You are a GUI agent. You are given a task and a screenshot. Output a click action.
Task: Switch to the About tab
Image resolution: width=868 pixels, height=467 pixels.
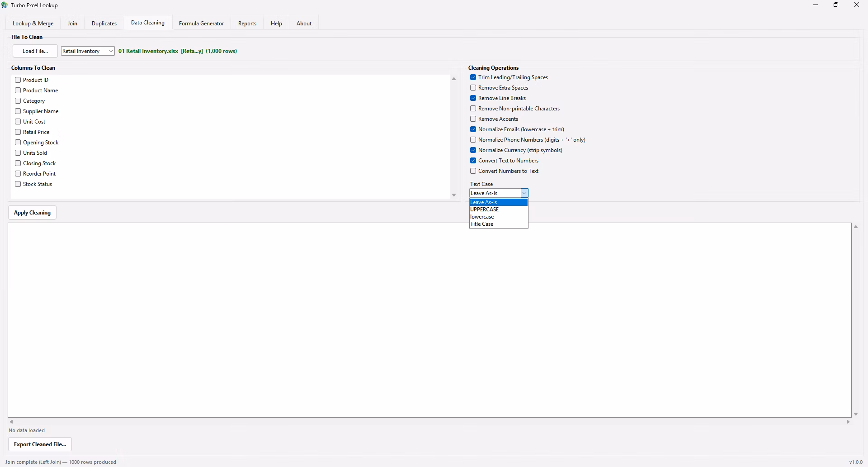[304, 24]
